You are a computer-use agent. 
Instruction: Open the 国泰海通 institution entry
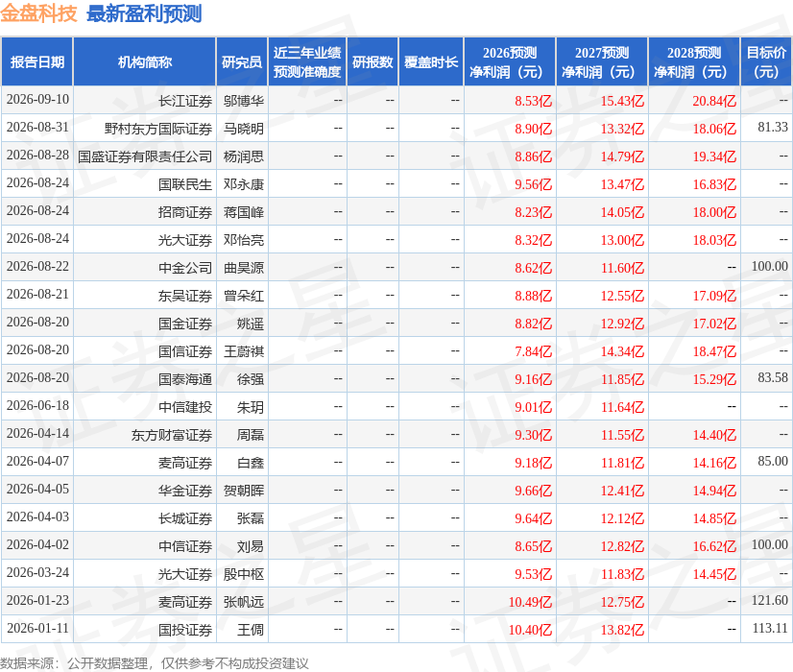coord(185,379)
